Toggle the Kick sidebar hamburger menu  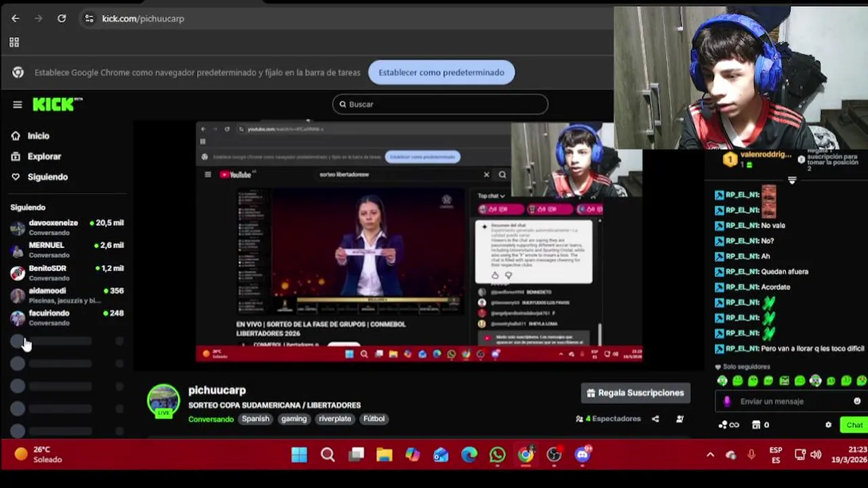tap(18, 104)
